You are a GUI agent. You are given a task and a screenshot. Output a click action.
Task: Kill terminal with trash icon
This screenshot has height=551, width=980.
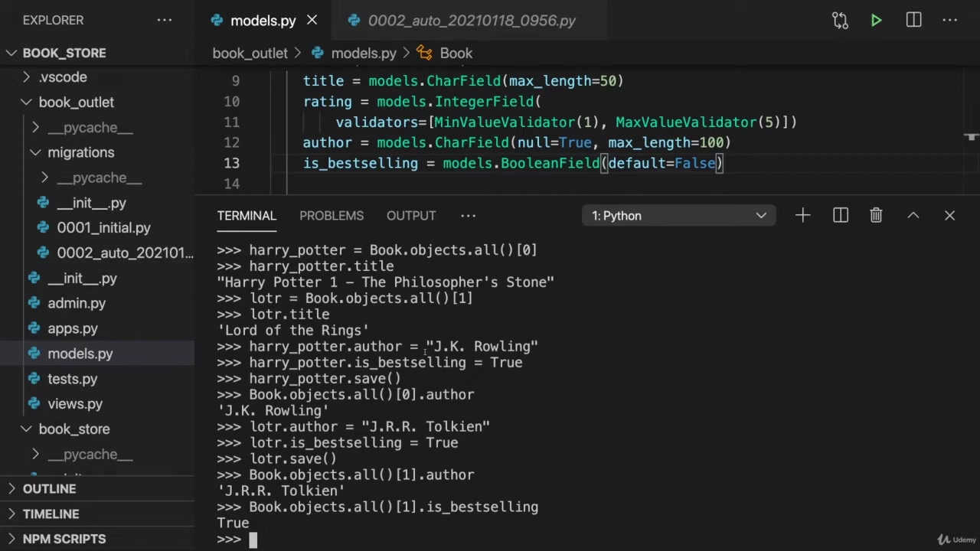(876, 216)
